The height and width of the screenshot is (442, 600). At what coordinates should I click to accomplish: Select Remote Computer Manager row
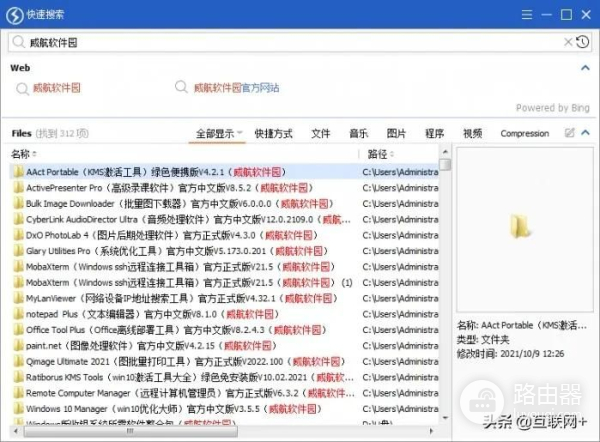225,393
